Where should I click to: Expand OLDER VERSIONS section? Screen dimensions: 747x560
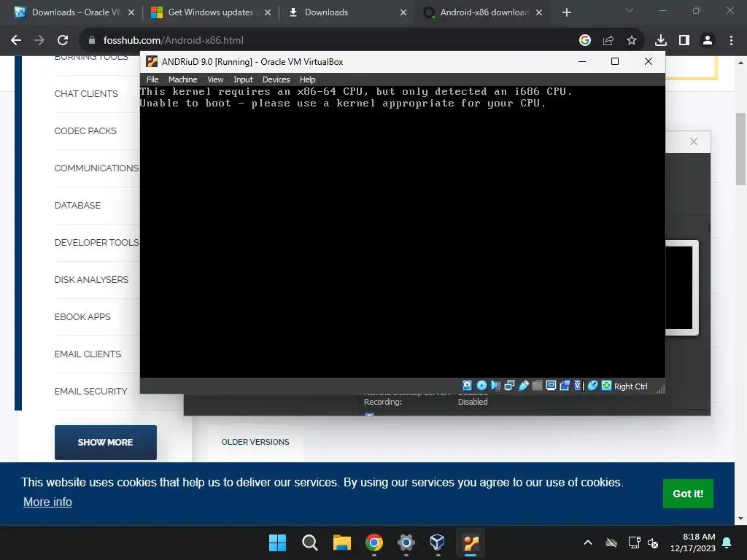(x=255, y=442)
